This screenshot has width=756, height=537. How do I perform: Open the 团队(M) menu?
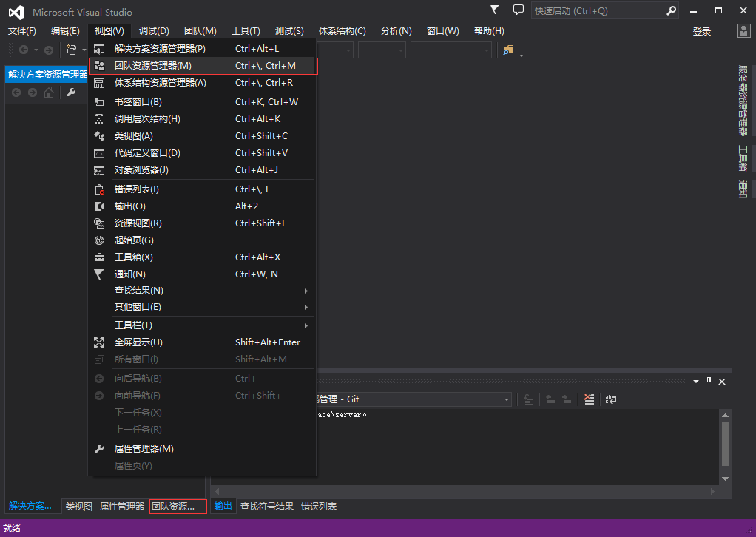(x=200, y=31)
